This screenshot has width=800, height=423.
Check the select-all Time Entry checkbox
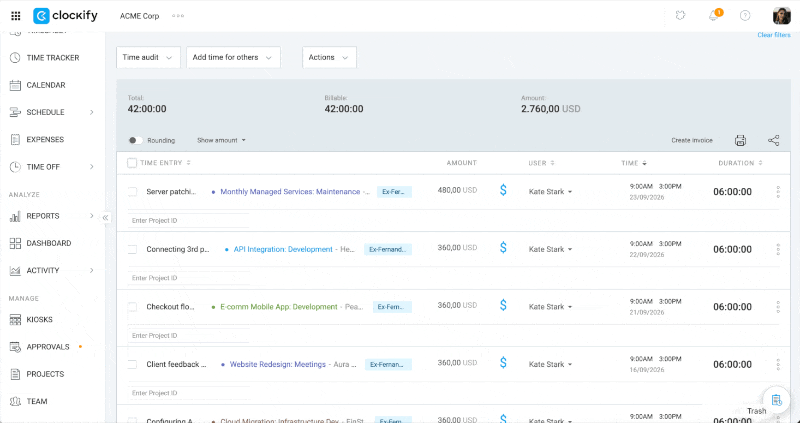coord(132,163)
